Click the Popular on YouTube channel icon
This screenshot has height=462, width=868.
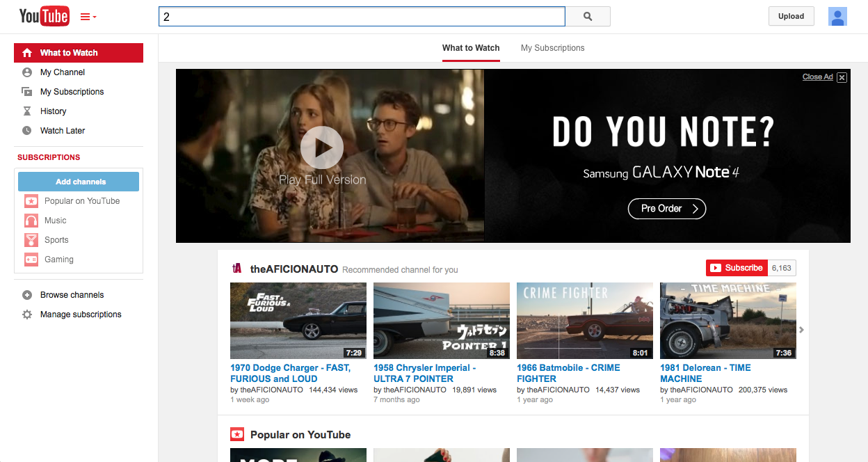pyautogui.click(x=31, y=200)
